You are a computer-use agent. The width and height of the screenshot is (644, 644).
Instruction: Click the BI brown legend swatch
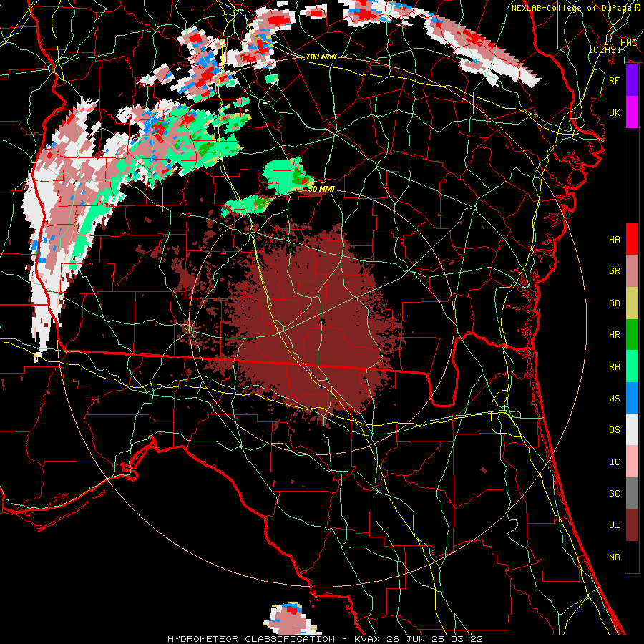632,525
